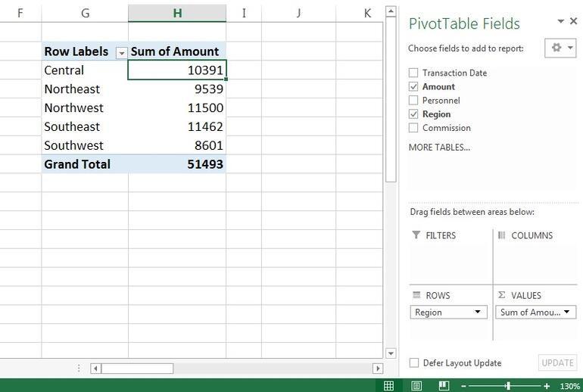Select column I header

click(244, 13)
